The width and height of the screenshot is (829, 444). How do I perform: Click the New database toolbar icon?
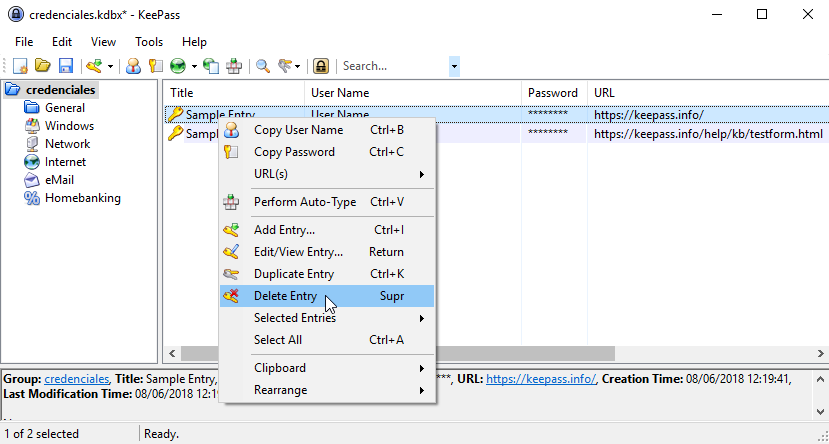(20, 66)
